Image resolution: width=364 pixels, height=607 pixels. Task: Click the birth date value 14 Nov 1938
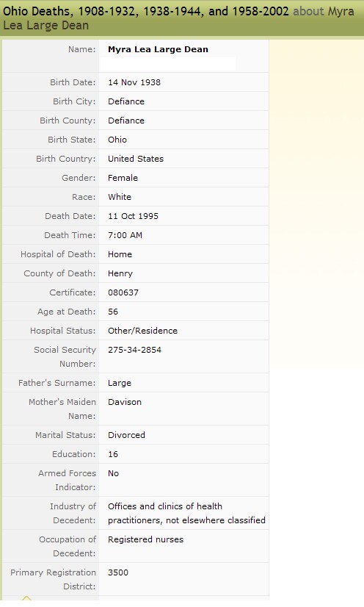134,82
